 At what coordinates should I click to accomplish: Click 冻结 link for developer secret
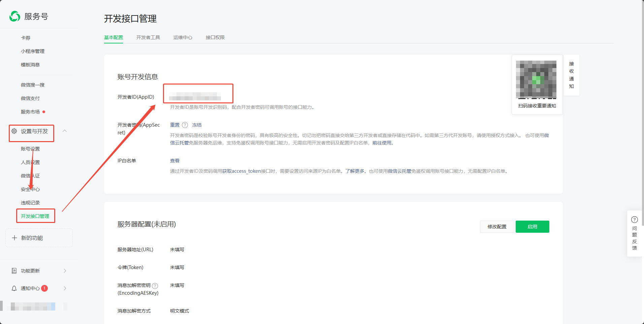point(197,125)
